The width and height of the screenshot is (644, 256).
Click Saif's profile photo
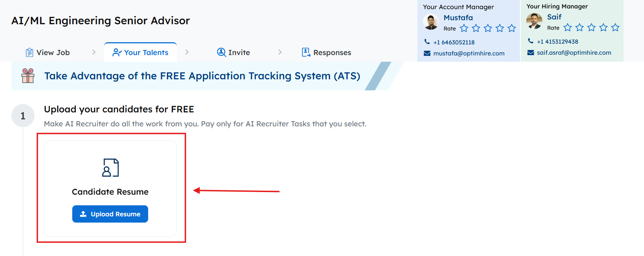[534, 21]
